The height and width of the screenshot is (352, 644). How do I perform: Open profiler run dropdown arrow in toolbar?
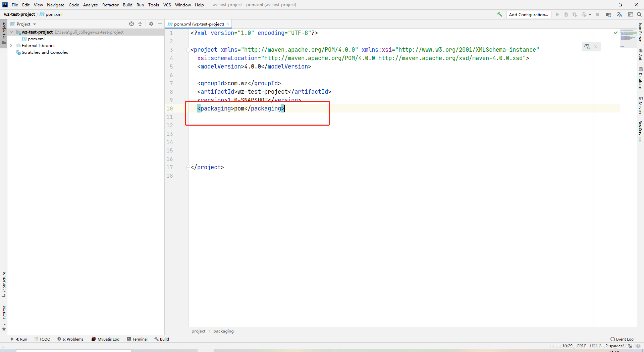[590, 15]
